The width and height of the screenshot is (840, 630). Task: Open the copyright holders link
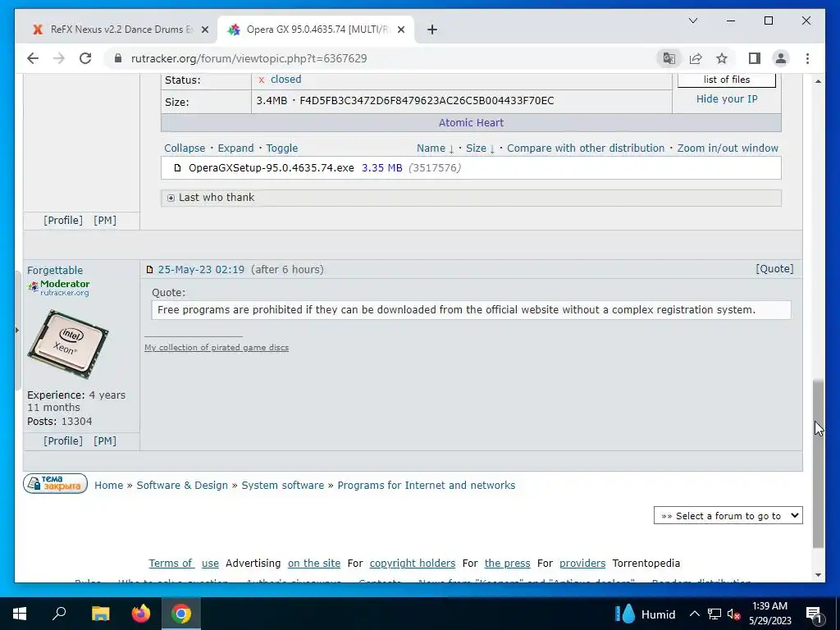click(413, 563)
